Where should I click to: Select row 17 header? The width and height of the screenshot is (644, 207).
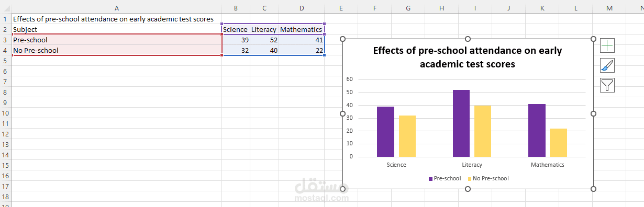coord(5,186)
